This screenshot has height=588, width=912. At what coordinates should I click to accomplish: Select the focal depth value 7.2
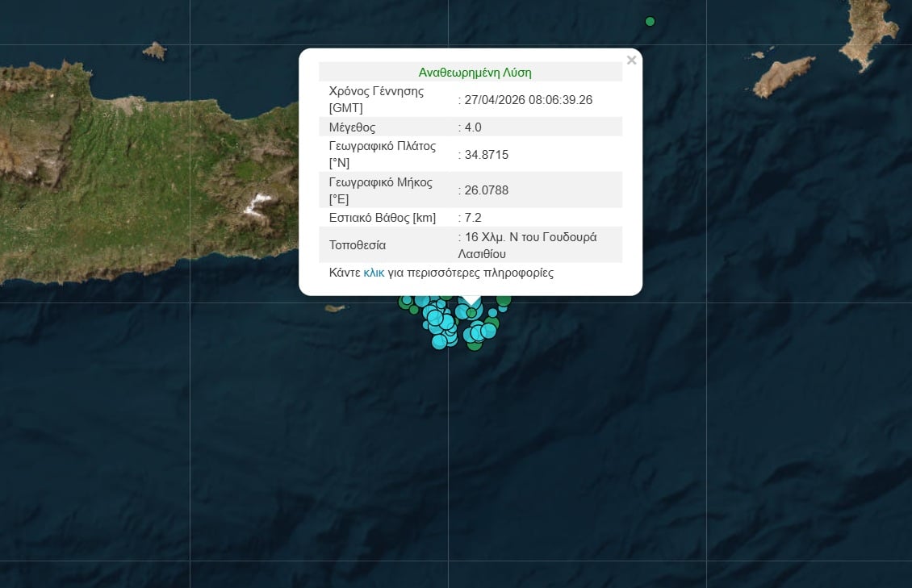pyautogui.click(x=473, y=218)
